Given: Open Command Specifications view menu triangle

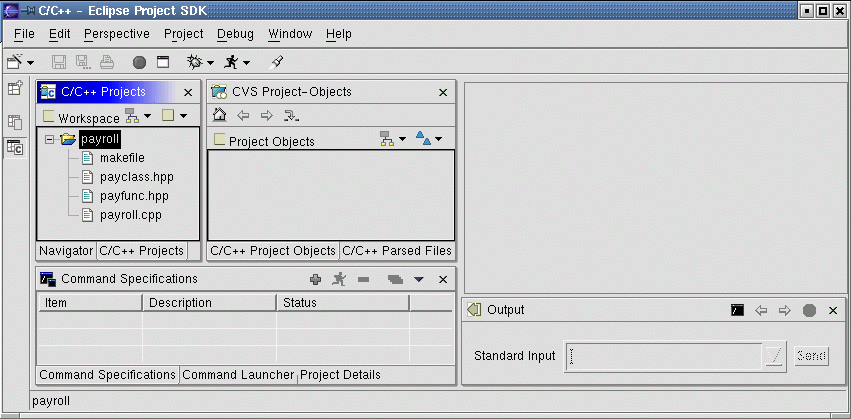Looking at the screenshot, I should [x=419, y=280].
